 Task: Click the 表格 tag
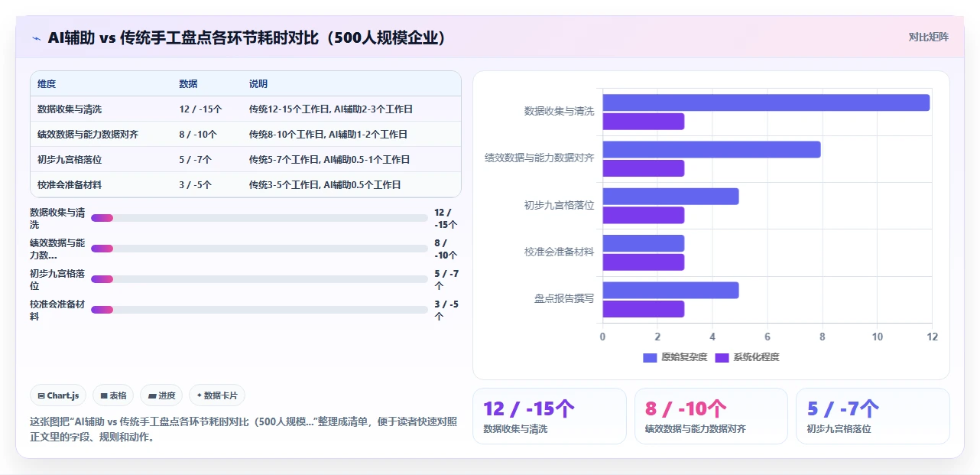tap(113, 395)
